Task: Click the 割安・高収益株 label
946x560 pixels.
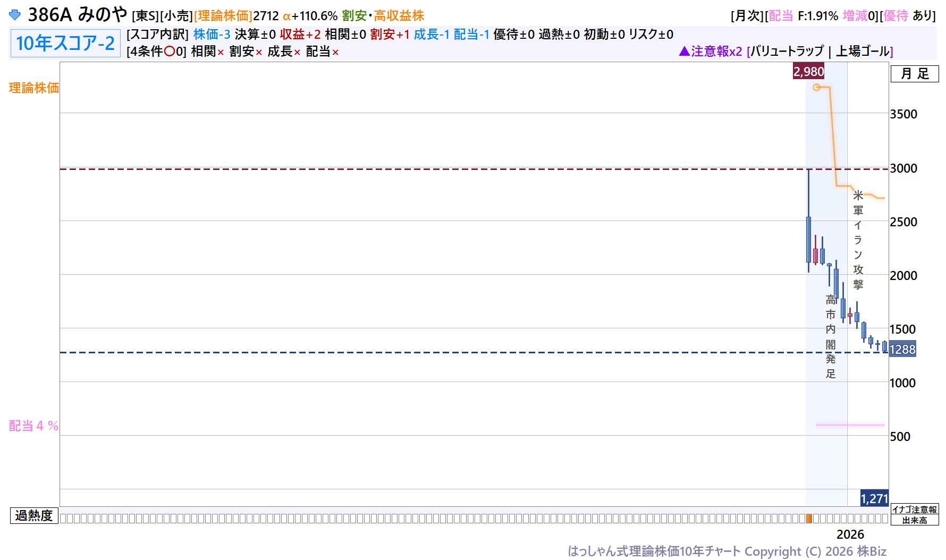Action: point(383,16)
